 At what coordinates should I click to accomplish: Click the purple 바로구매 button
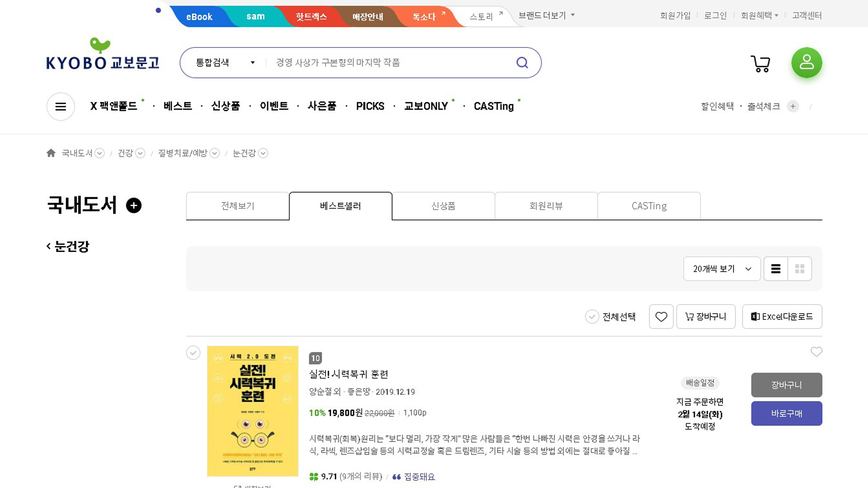(x=786, y=413)
